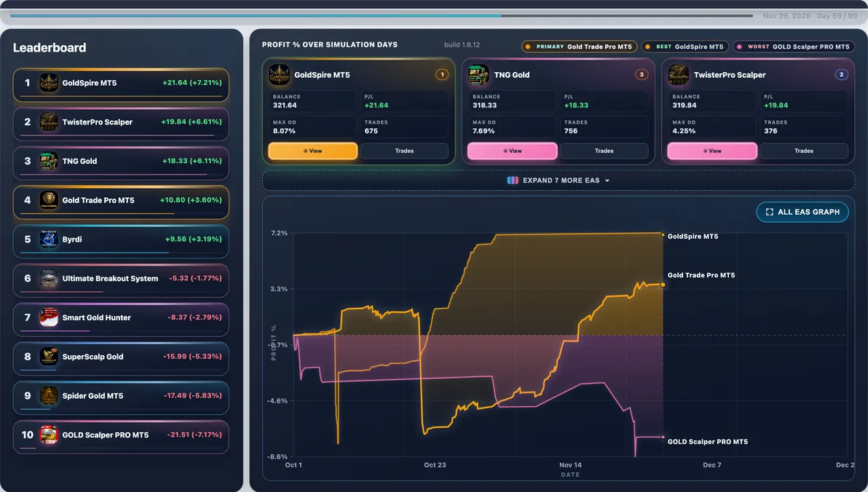The image size is (868, 492).
Task: Click the Spider Gold MT5 logo icon
Action: [49, 396]
